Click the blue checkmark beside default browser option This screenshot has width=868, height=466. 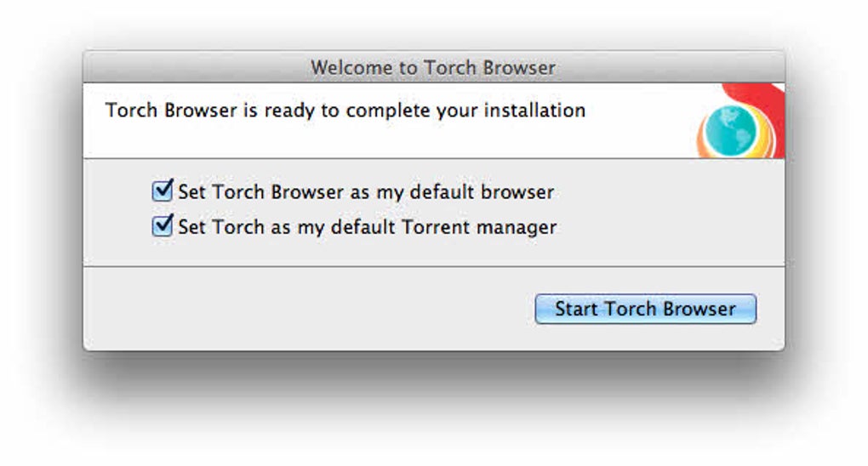[163, 190]
